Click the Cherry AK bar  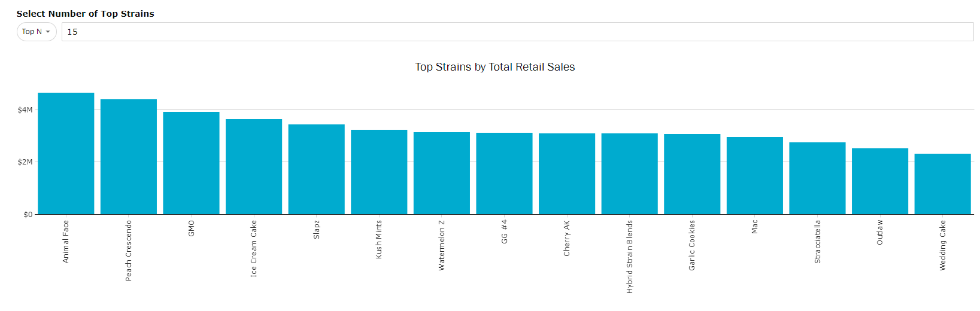(567, 174)
